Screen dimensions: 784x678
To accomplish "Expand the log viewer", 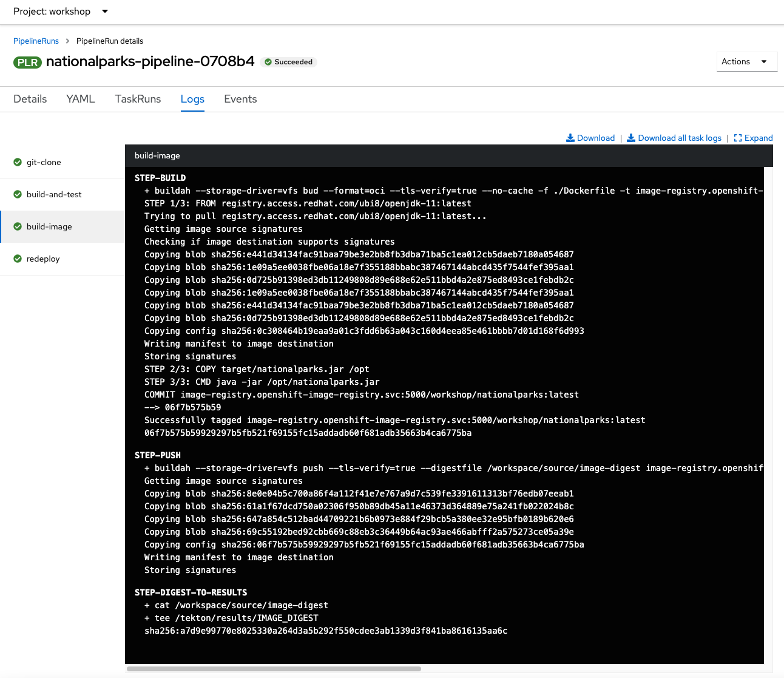I will click(x=753, y=138).
